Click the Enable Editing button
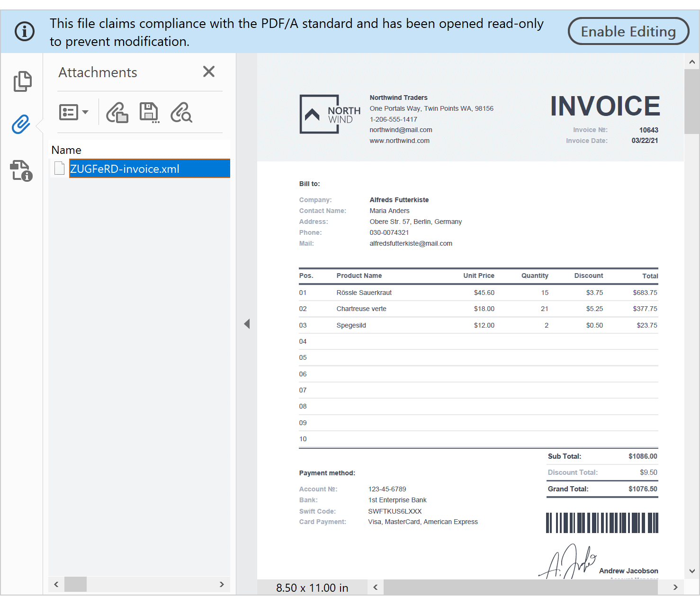Image resolution: width=700 pixels, height=605 pixels. click(x=628, y=31)
